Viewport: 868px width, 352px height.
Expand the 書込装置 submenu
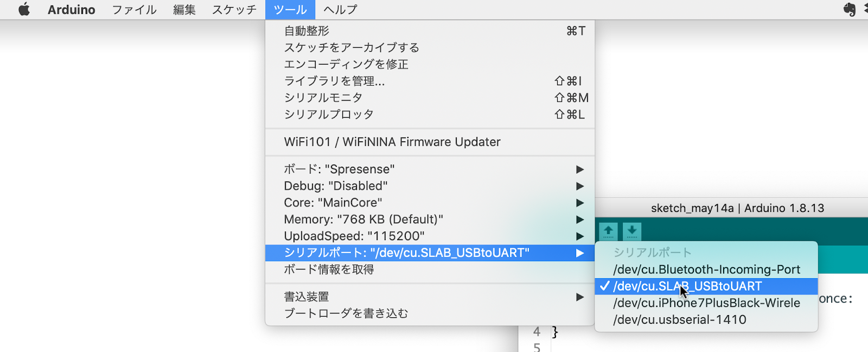pos(430,297)
